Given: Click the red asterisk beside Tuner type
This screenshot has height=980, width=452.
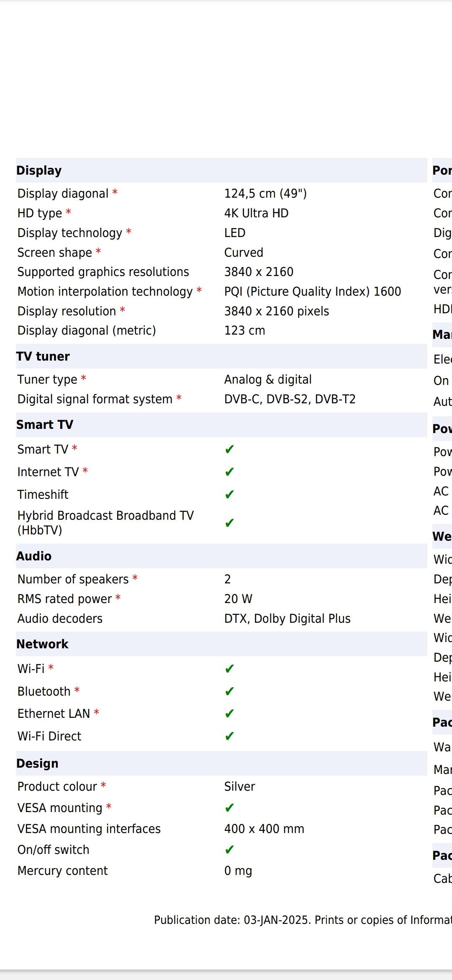Looking at the screenshot, I should [x=84, y=379].
